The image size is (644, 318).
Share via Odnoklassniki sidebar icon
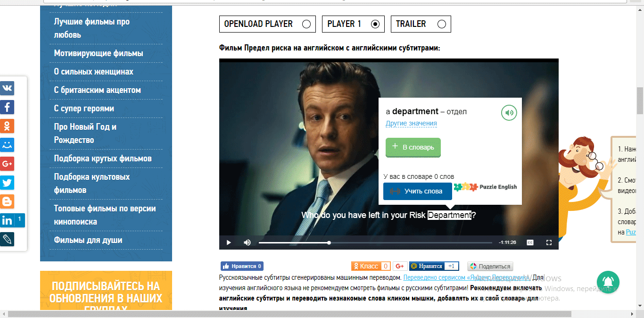pos(7,126)
